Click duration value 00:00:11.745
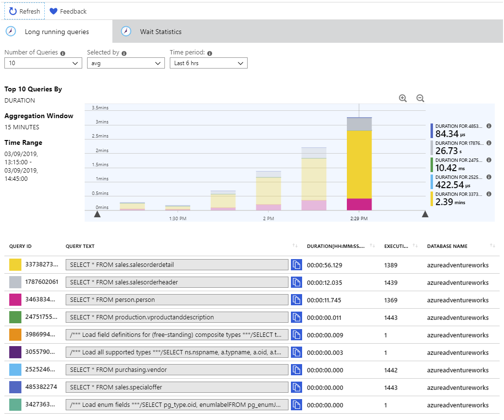504x420 pixels. (x=324, y=300)
